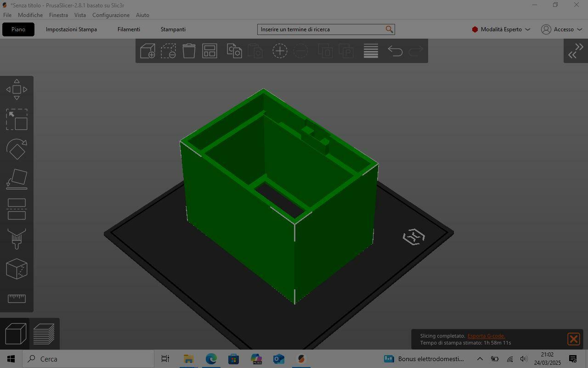Select the Cut tool
Screen dimensions: 588x368
pos(17,209)
